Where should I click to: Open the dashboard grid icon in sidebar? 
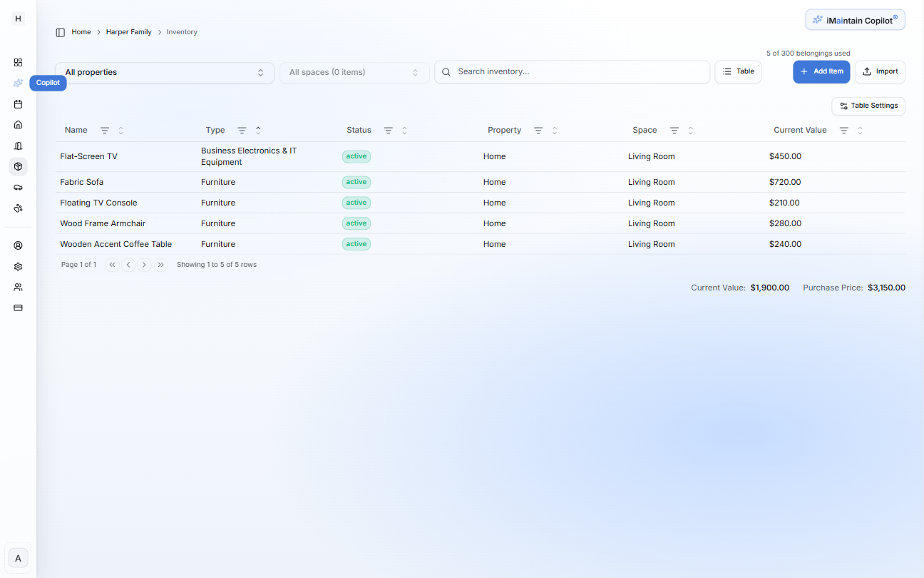tap(18, 62)
